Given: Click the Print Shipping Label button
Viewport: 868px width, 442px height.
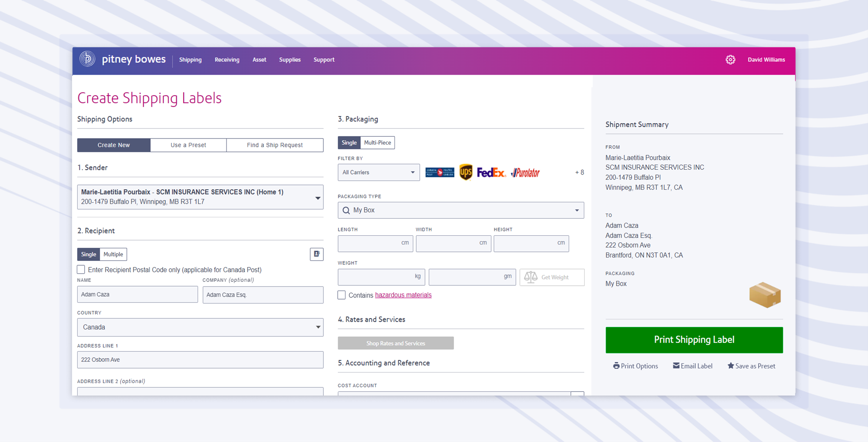Looking at the screenshot, I should point(694,340).
